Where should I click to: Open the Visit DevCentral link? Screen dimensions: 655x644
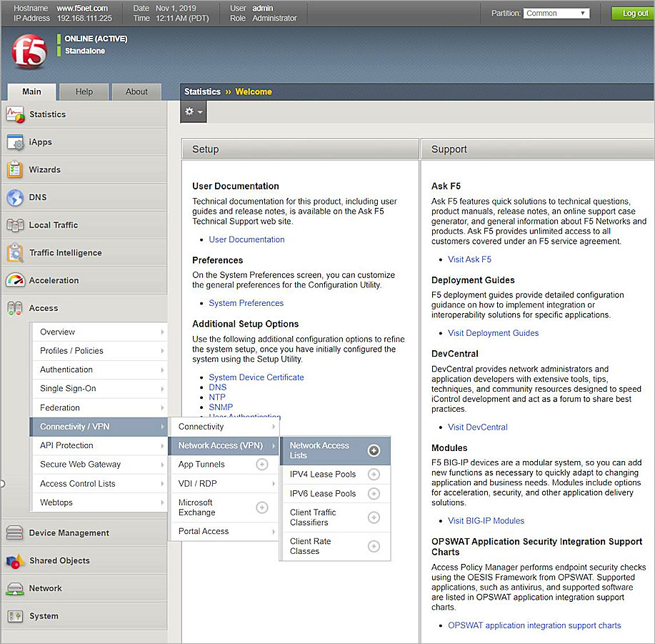tap(477, 427)
